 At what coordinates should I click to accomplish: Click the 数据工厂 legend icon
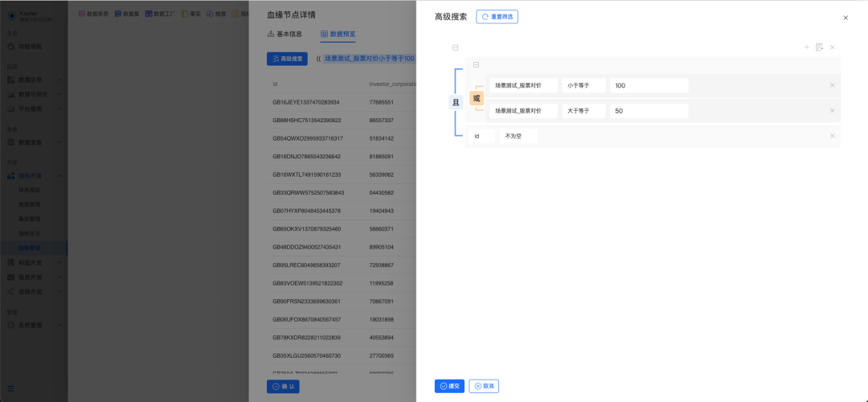(x=149, y=14)
